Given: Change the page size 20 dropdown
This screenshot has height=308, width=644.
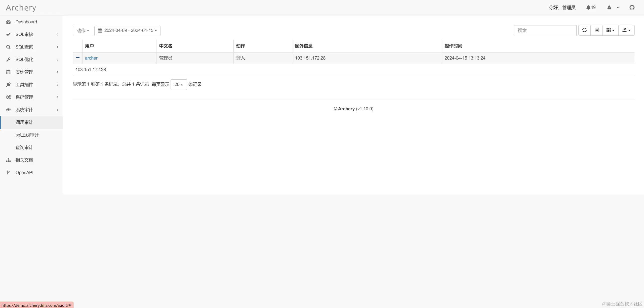Looking at the screenshot, I should click(179, 84).
